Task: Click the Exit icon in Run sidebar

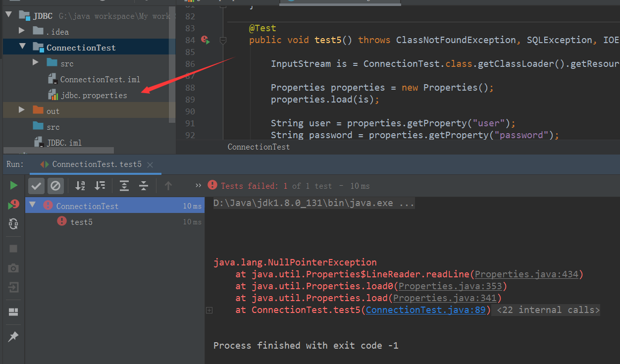Action: click(x=13, y=287)
